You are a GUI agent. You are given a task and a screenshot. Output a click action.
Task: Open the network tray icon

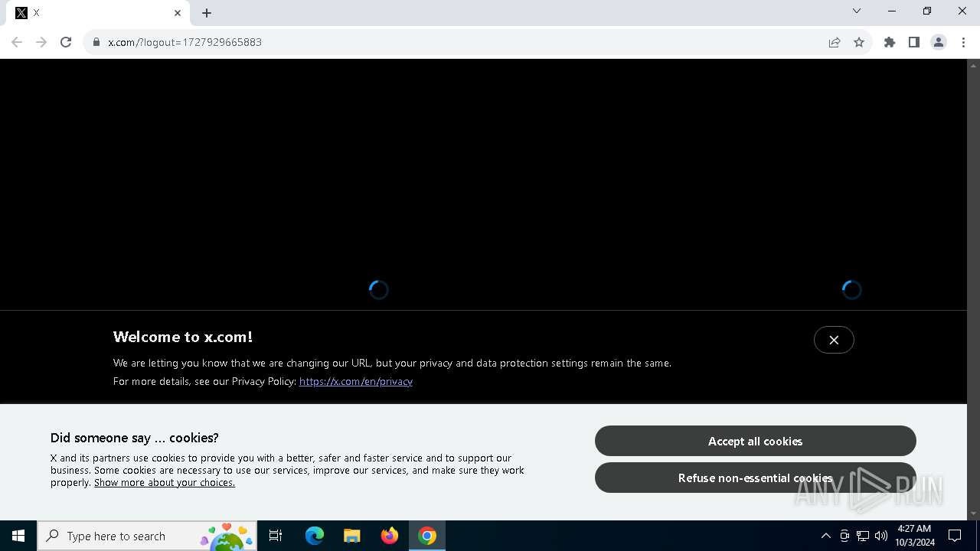(x=863, y=536)
